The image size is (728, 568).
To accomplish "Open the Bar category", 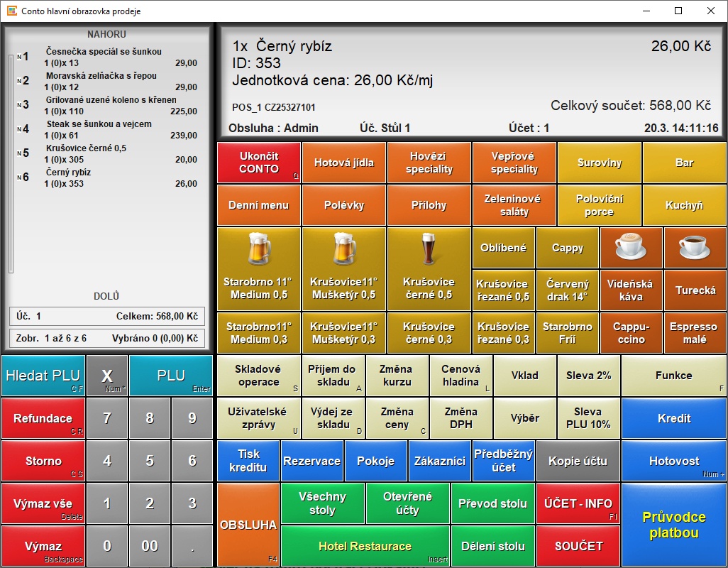I will 684,163.
